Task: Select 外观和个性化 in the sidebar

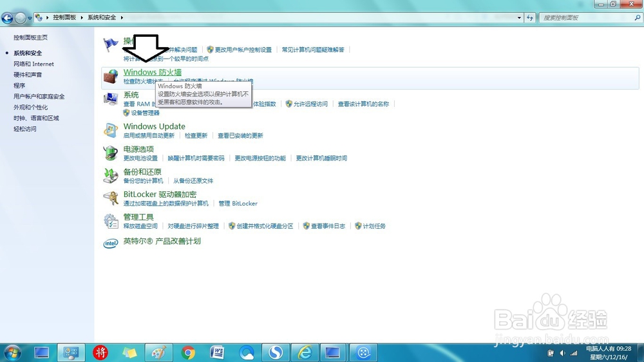Action: 30,107
